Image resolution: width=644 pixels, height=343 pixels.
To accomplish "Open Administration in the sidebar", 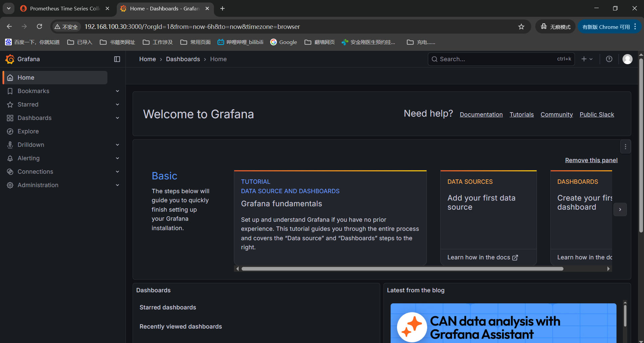I will coord(38,185).
